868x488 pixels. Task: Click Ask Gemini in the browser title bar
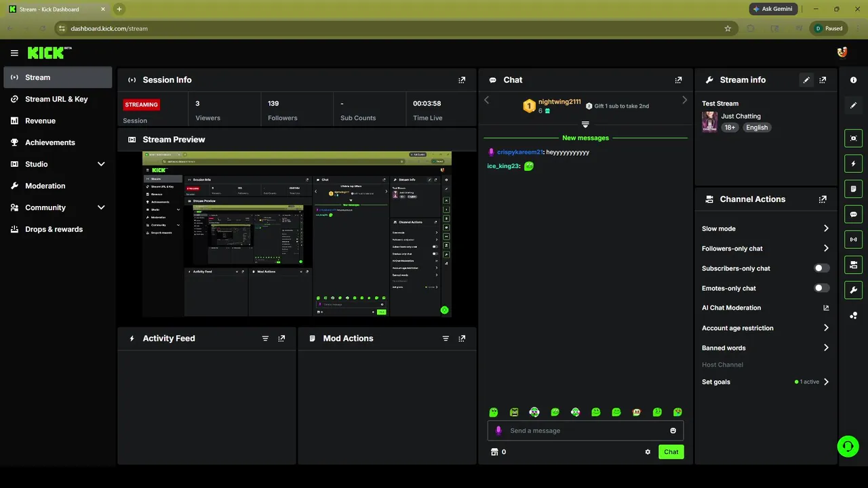point(773,9)
